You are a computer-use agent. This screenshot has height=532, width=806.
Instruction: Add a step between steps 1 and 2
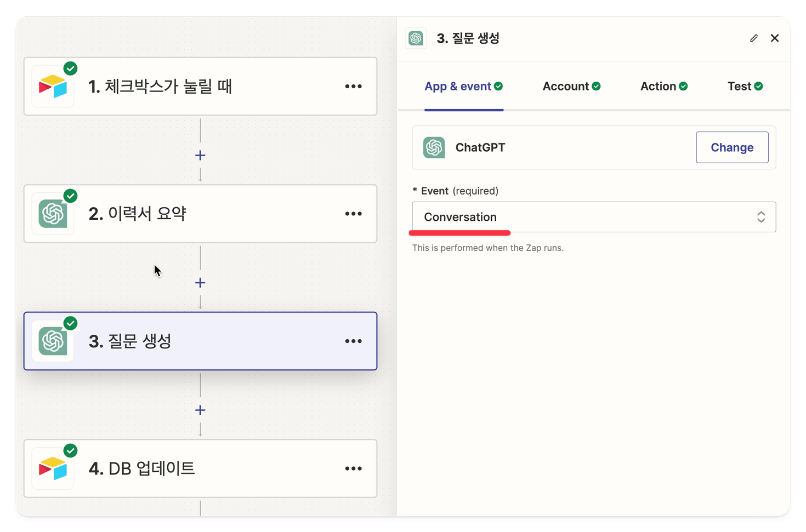(x=200, y=156)
